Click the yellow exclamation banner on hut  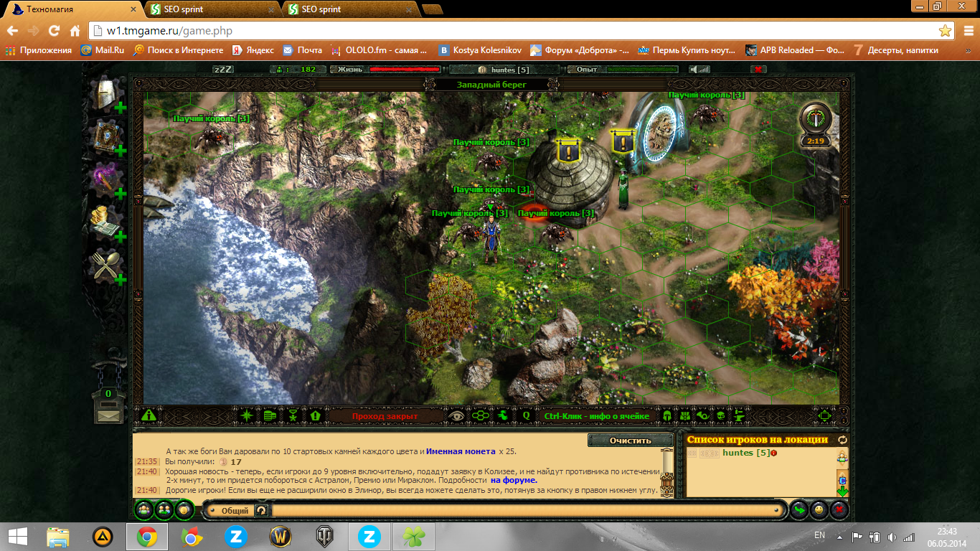click(x=569, y=150)
